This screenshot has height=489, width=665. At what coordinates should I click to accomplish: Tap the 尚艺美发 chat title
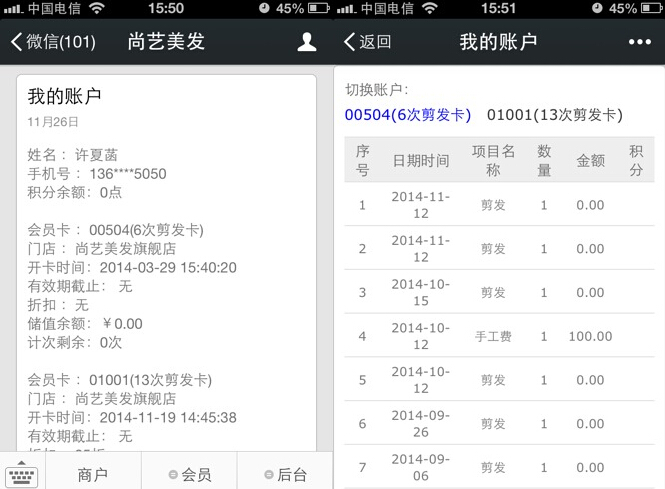(166, 42)
